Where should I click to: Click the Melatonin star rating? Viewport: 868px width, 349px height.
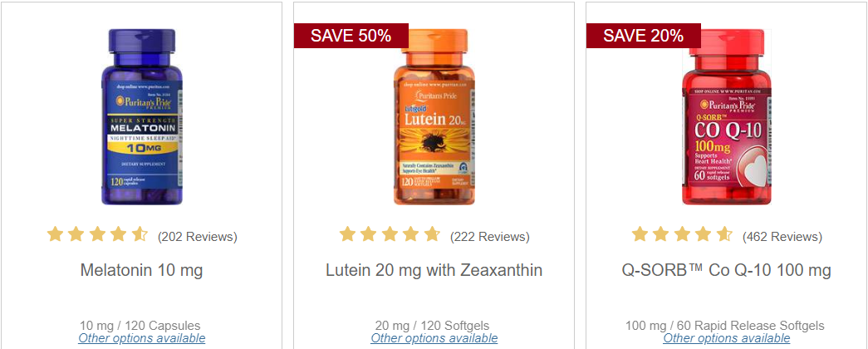97,235
